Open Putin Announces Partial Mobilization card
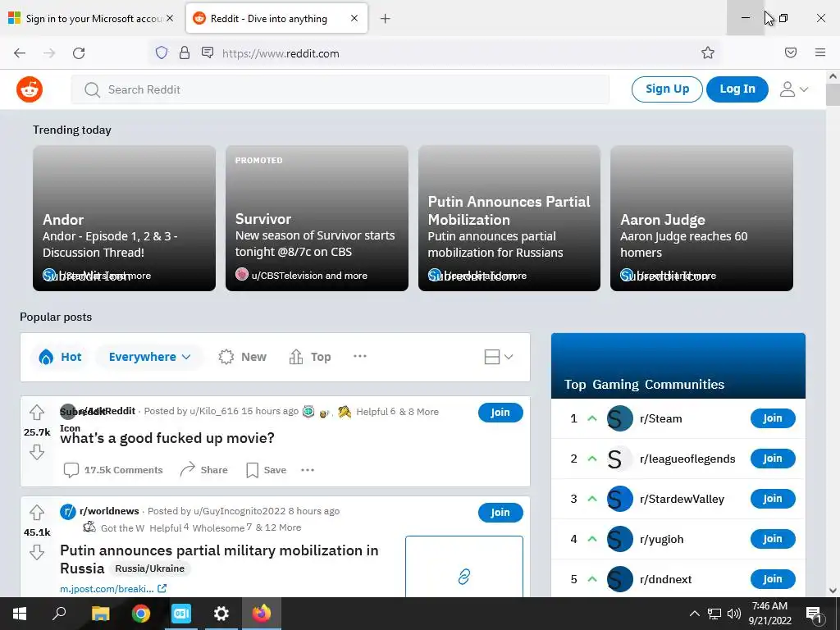840x630 pixels. 509,218
